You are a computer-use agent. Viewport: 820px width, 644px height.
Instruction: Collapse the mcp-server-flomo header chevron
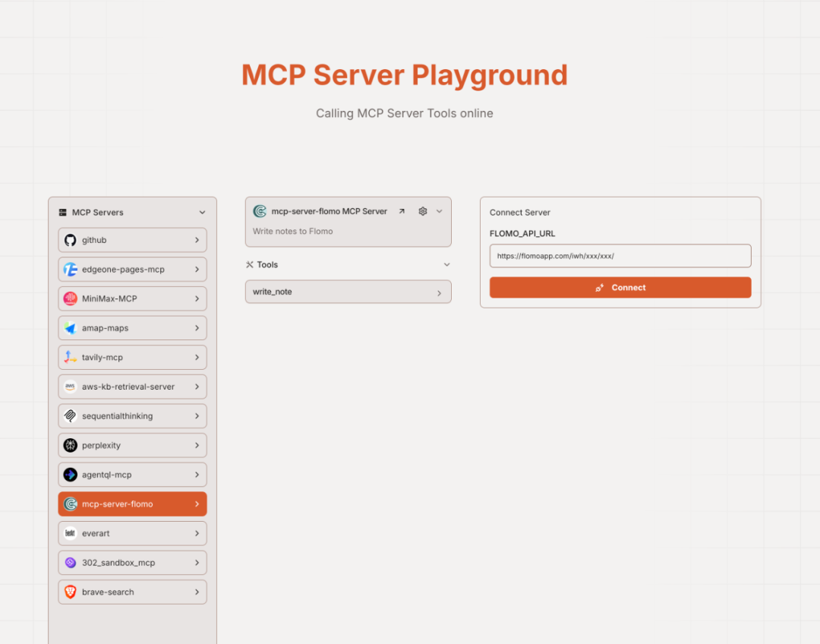click(440, 211)
